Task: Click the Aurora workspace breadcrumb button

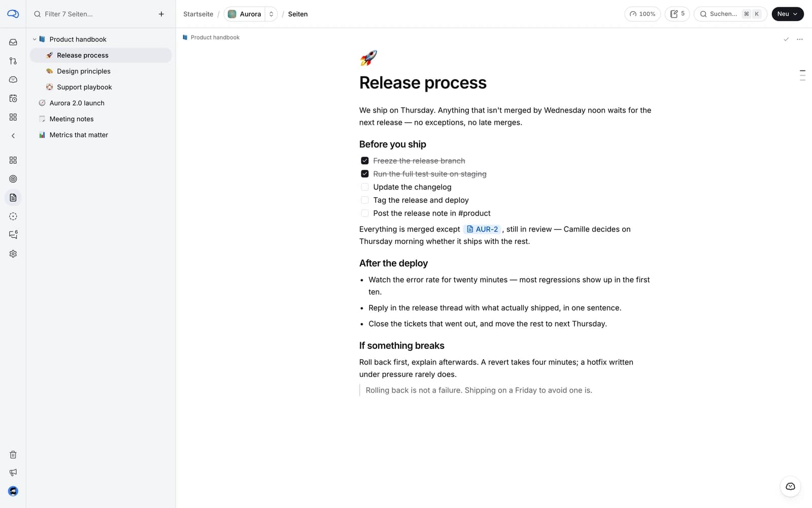Action: (245, 14)
